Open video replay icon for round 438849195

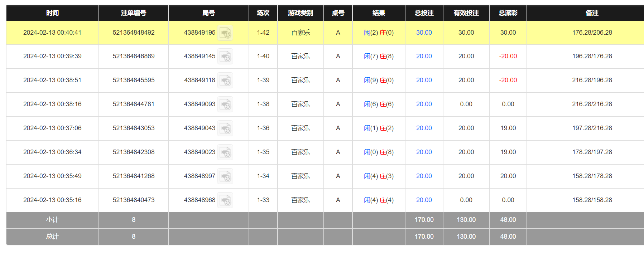(225, 33)
